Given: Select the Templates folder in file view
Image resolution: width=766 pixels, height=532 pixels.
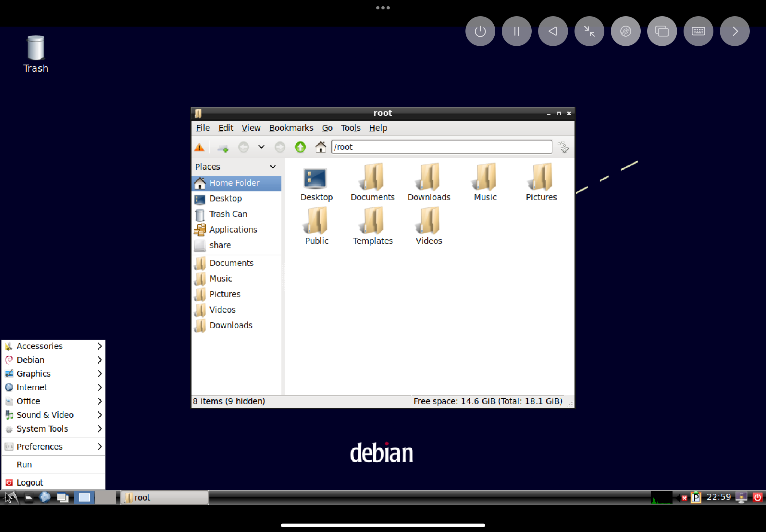Looking at the screenshot, I should [373, 226].
